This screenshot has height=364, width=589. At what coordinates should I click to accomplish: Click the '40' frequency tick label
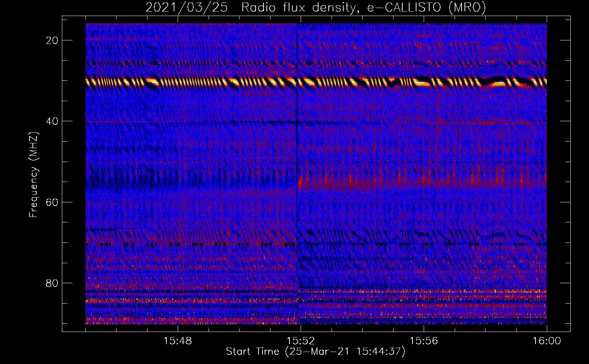click(52, 121)
